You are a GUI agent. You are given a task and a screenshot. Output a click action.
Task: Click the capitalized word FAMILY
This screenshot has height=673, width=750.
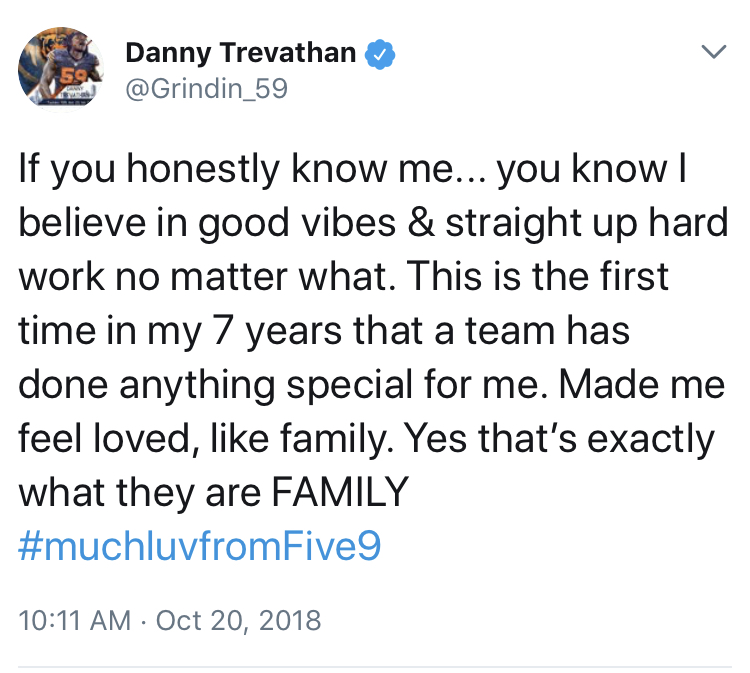click(x=340, y=492)
